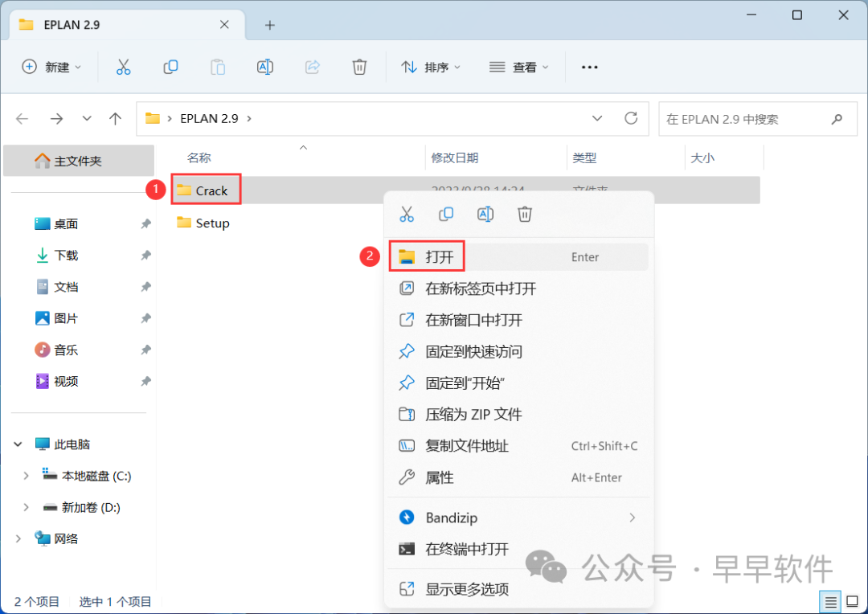Click the delete icon in the context menu
The image size is (868, 614).
tap(525, 215)
